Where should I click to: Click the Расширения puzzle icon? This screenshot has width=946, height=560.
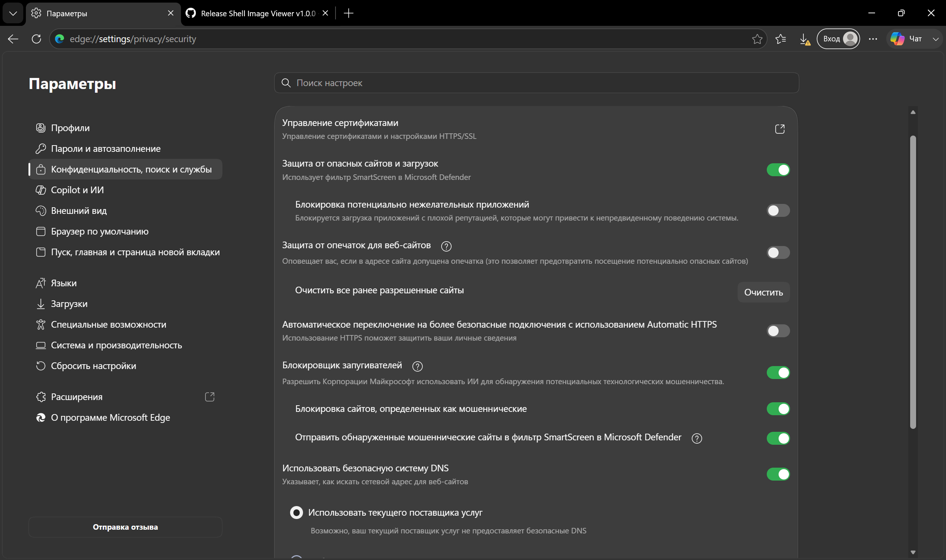(40, 397)
